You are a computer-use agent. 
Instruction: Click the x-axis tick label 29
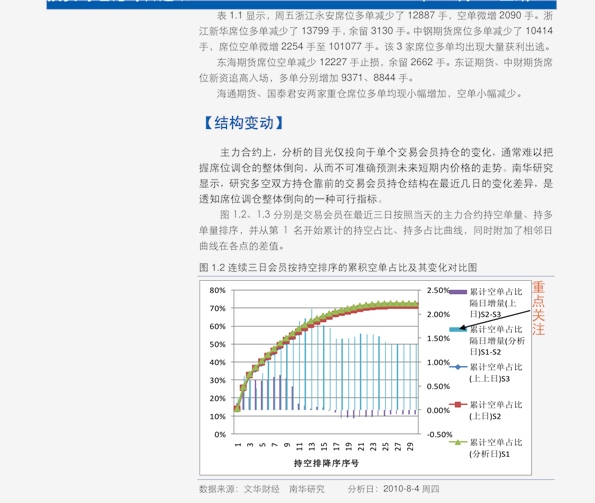click(x=410, y=446)
